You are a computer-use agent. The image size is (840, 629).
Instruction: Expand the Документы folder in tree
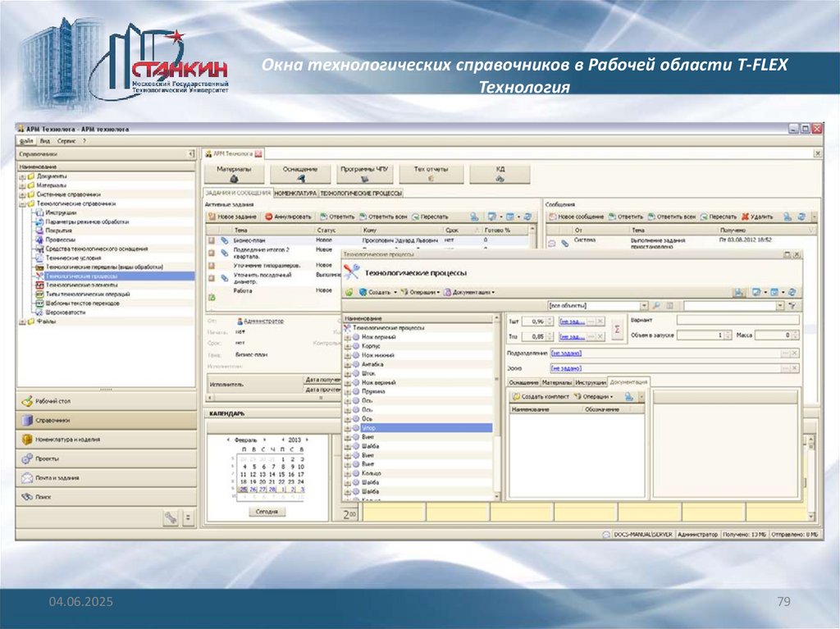pos(22,176)
